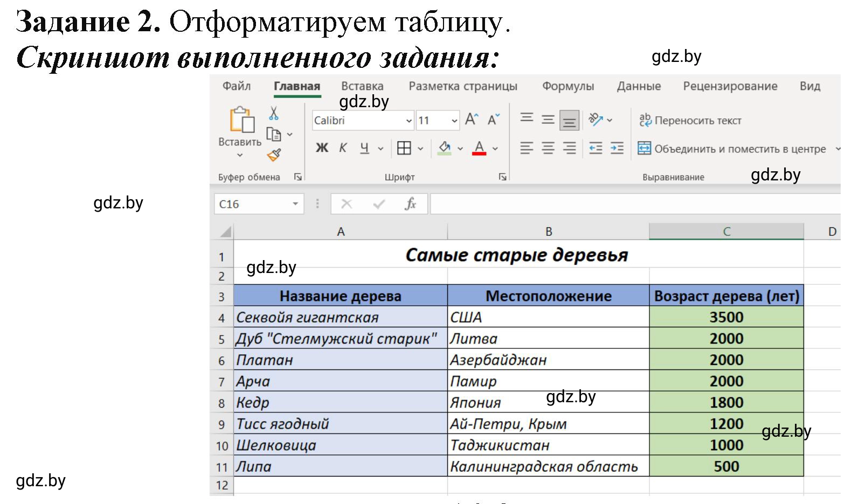The image size is (852, 504).
Task: Align cell content to bottom
Action: 569,120
